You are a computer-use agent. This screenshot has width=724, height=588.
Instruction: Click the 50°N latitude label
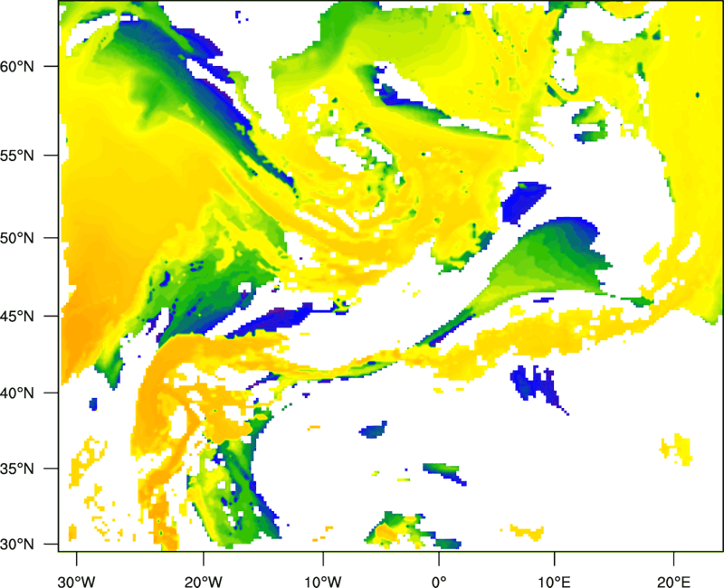point(17,238)
